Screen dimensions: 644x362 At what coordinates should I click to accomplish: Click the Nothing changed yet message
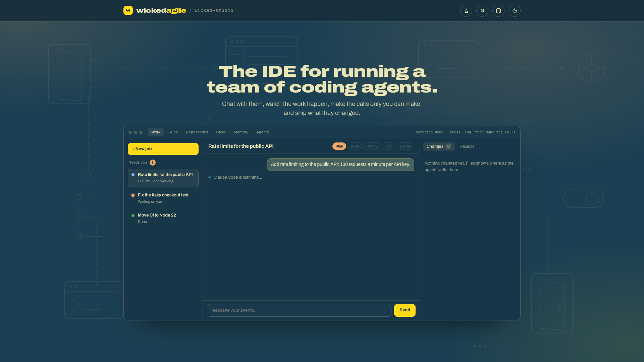click(469, 167)
